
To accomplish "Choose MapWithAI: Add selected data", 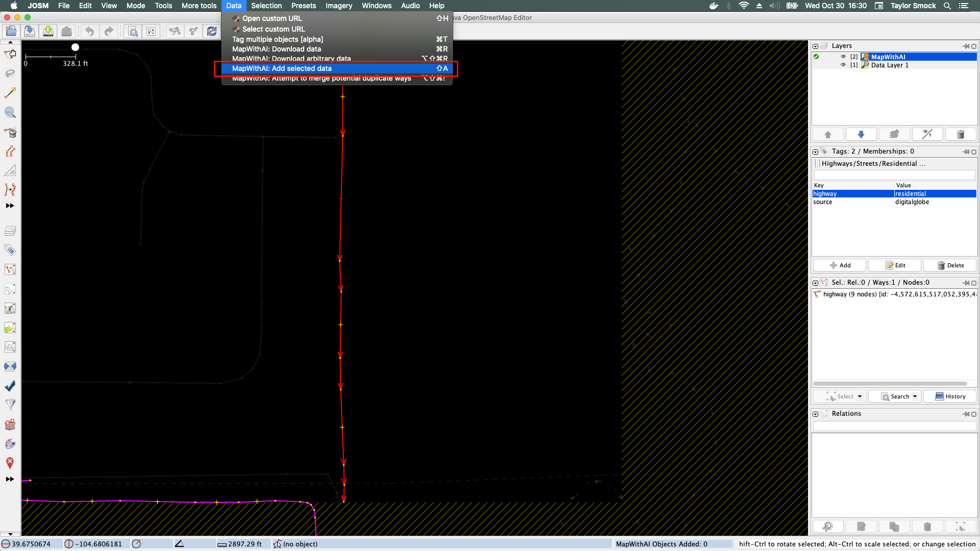I will point(282,68).
